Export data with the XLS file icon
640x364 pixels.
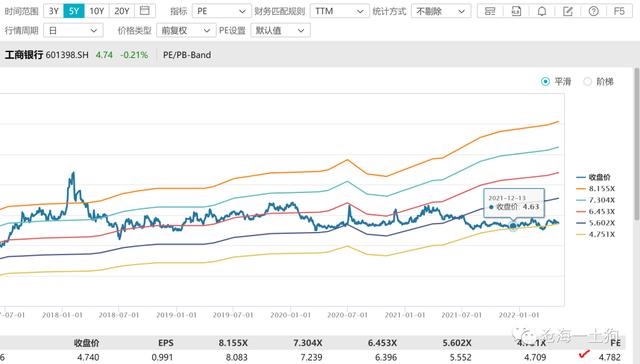516,11
